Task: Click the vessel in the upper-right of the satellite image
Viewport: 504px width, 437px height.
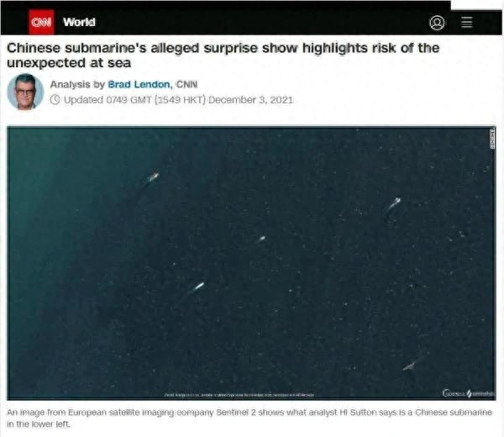Action: (394, 203)
